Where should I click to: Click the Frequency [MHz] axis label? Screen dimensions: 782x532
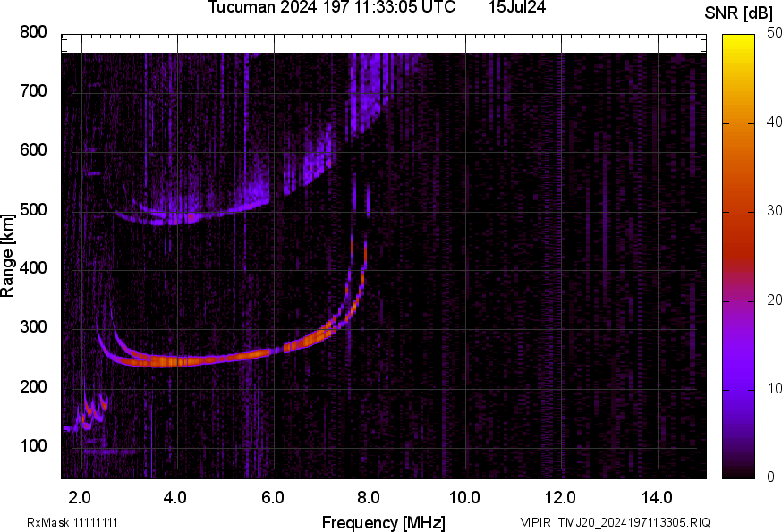[x=383, y=522]
